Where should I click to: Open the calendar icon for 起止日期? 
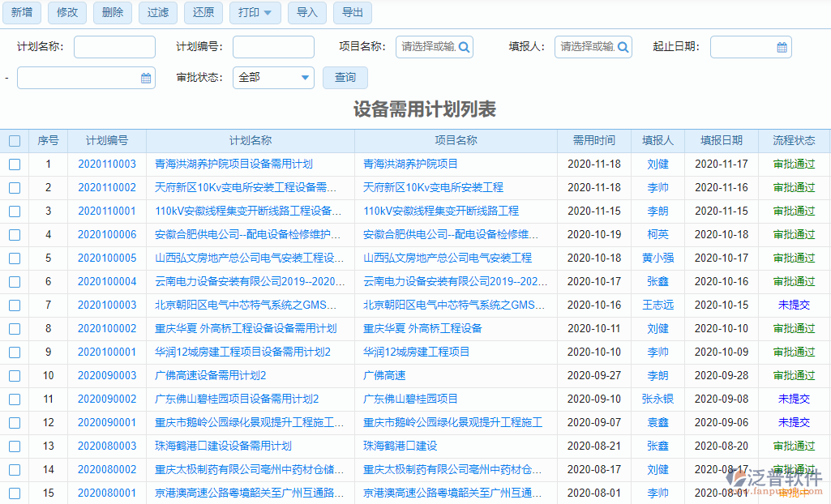tap(781, 47)
